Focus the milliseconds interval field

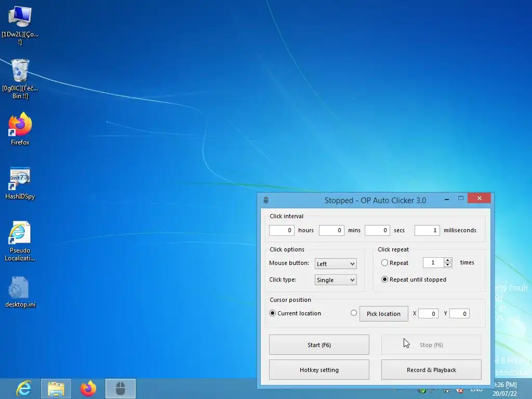[427, 230]
